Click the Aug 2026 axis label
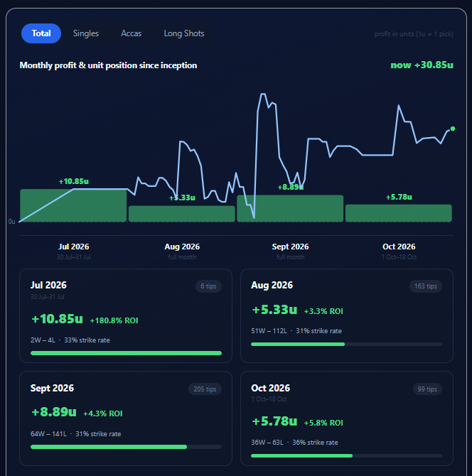The height and width of the screenshot is (476, 472). (x=182, y=247)
